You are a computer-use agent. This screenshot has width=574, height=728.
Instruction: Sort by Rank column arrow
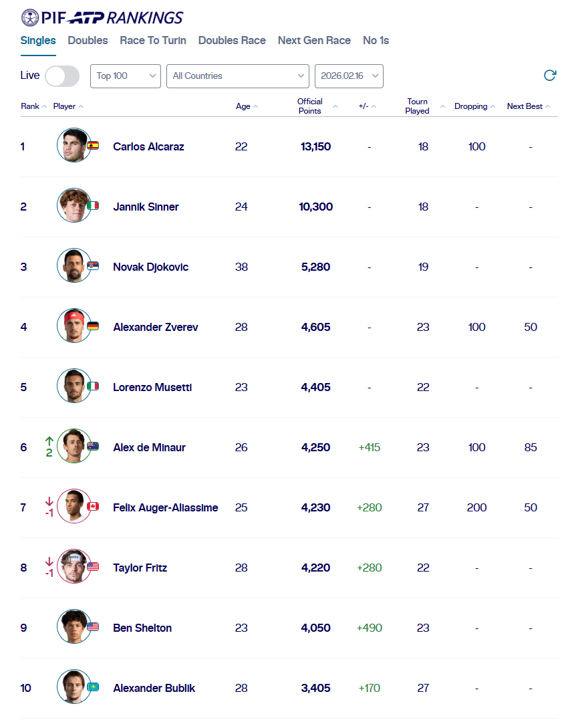point(44,107)
